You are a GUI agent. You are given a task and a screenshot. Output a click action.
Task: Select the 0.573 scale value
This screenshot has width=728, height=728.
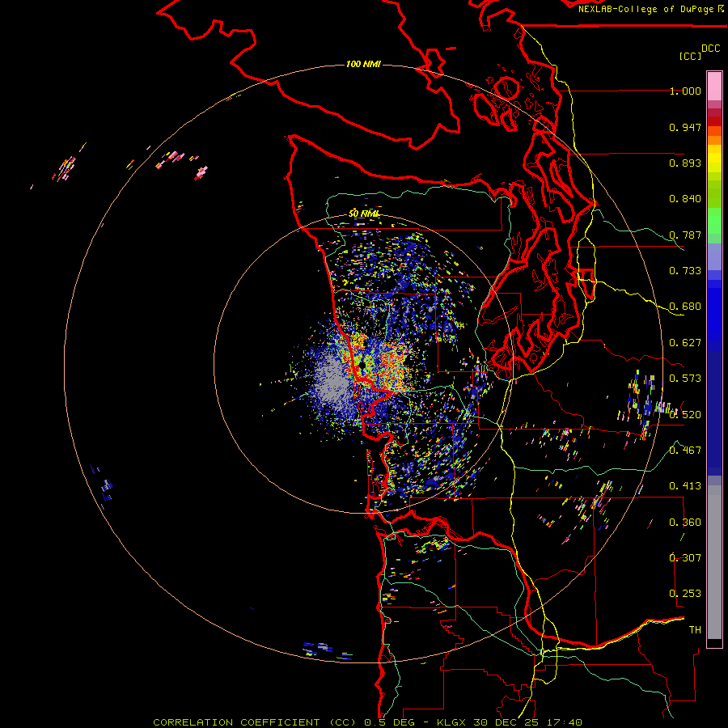click(x=685, y=379)
